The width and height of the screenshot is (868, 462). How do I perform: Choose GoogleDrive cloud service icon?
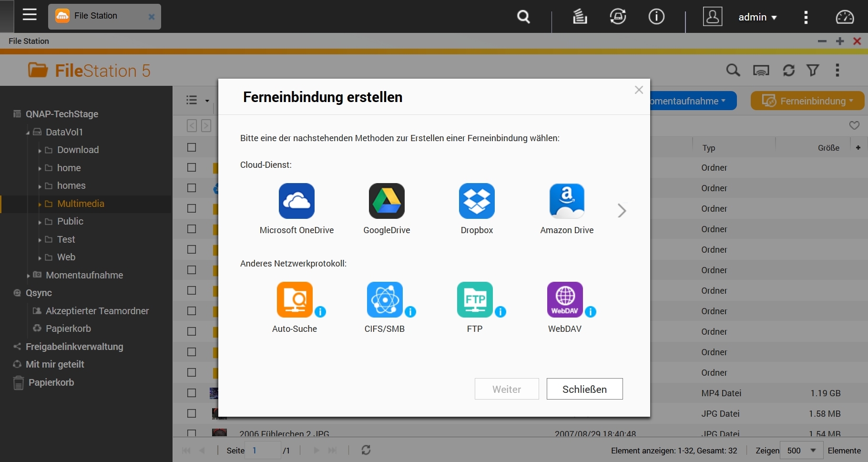point(387,201)
